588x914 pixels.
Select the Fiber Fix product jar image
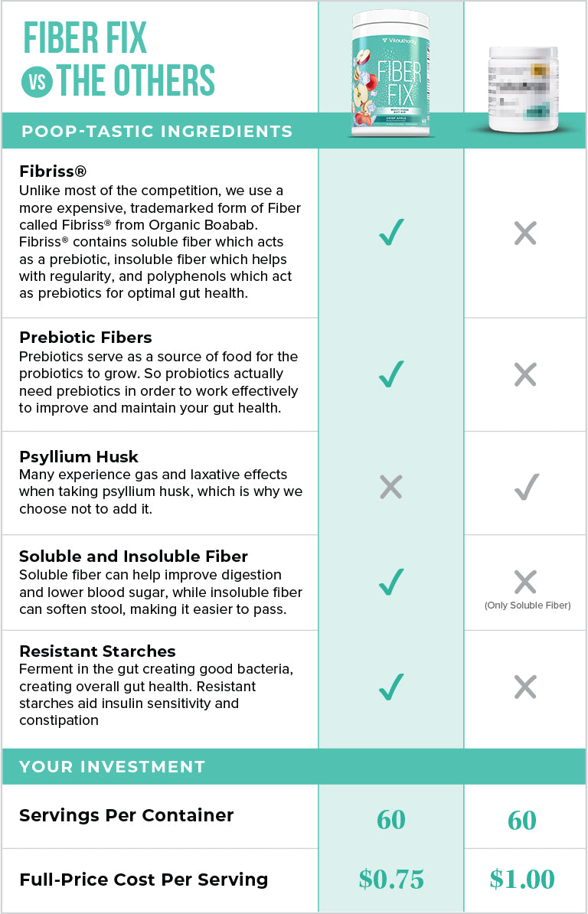390,73
